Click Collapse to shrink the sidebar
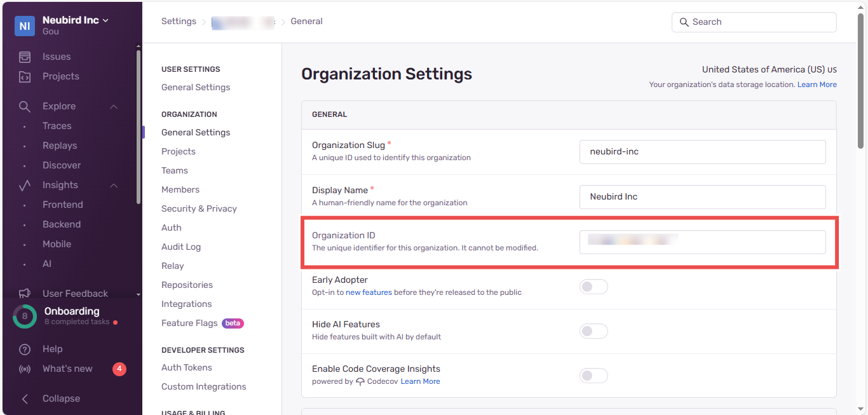Image resolution: width=868 pixels, height=415 pixels. [x=60, y=398]
